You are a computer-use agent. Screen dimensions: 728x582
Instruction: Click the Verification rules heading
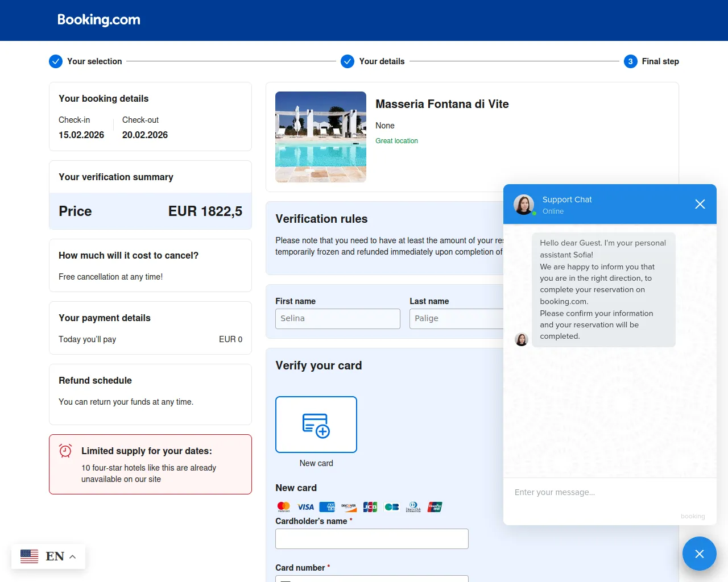pyautogui.click(x=321, y=219)
